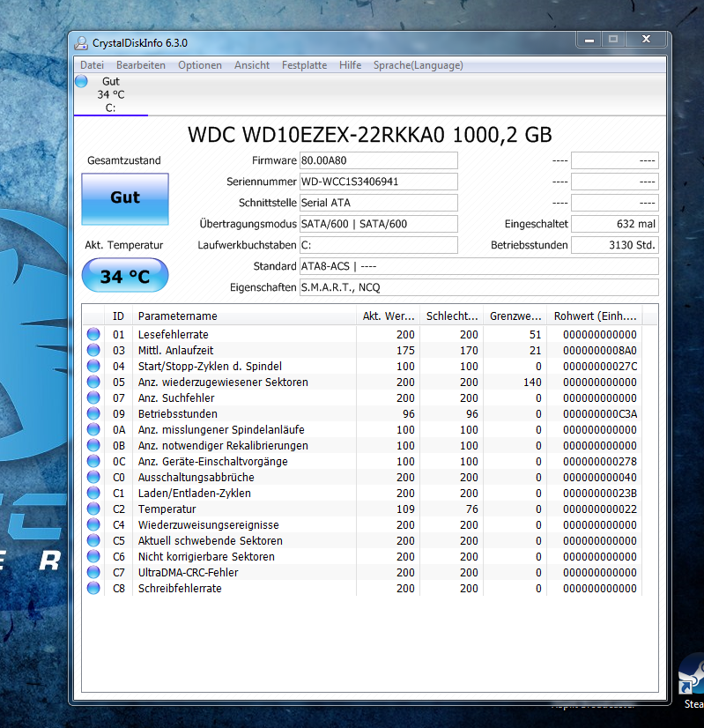Click the Grenzwe... column header
The width and height of the screenshot is (704, 728).
[515, 316]
